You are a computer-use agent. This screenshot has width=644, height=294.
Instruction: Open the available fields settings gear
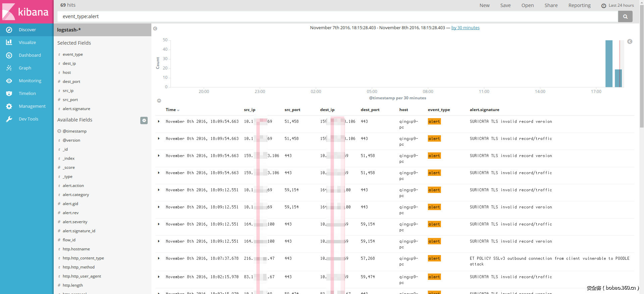[x=144, y=120]
